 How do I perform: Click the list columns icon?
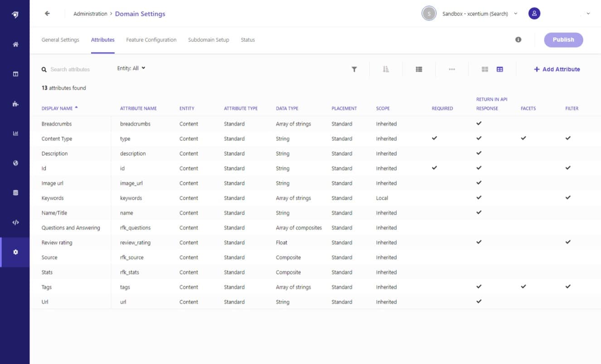coord(419,69)
